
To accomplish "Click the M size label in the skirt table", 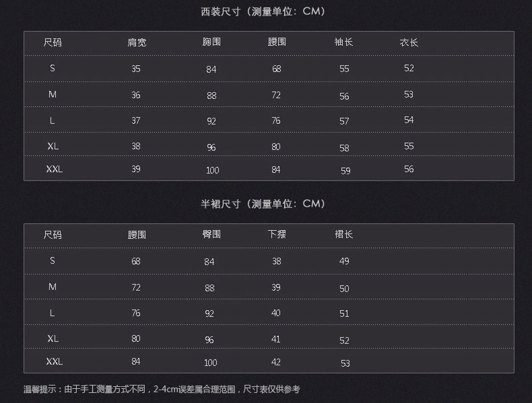I will (x=53, y=287).
